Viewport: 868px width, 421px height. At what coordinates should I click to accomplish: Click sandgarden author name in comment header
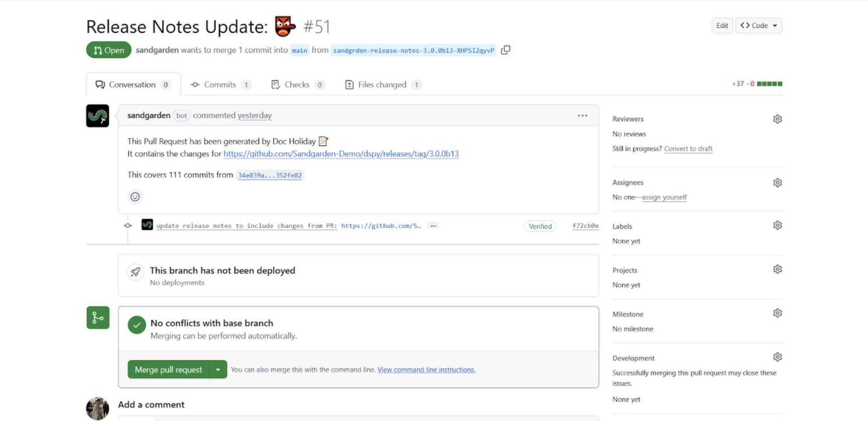point(149,116)
